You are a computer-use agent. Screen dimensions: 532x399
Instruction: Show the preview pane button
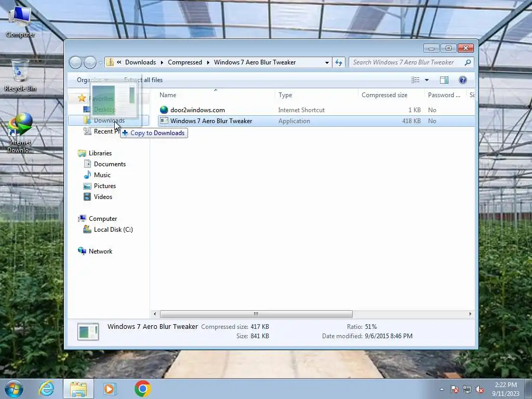click(444, 80)
